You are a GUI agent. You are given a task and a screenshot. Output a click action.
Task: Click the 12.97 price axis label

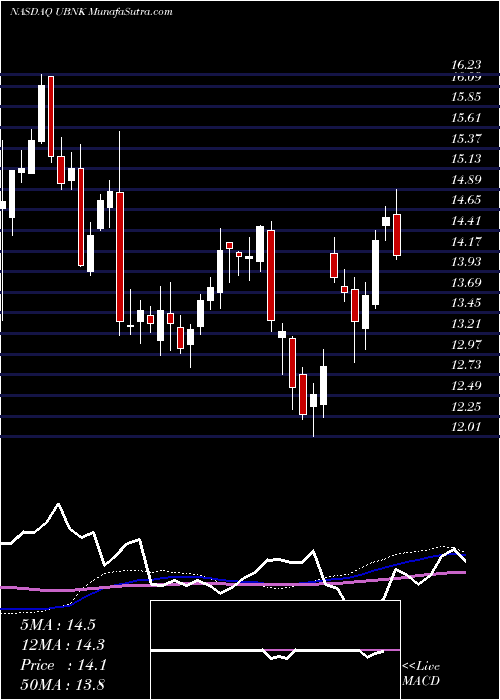click(x=466, y=345)
